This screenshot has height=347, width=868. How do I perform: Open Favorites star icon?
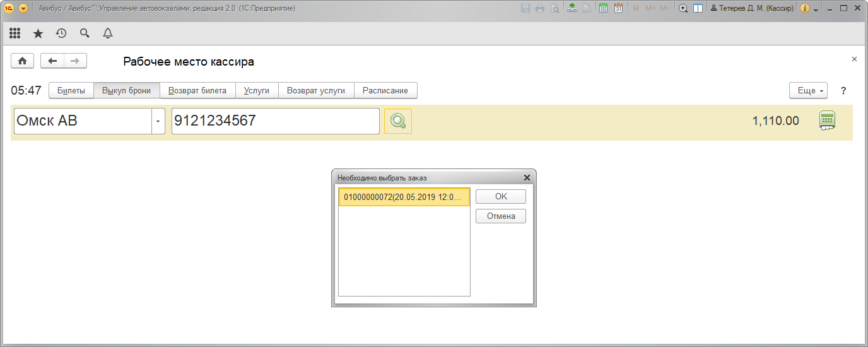pyautogui.click(x=38, y=33)
